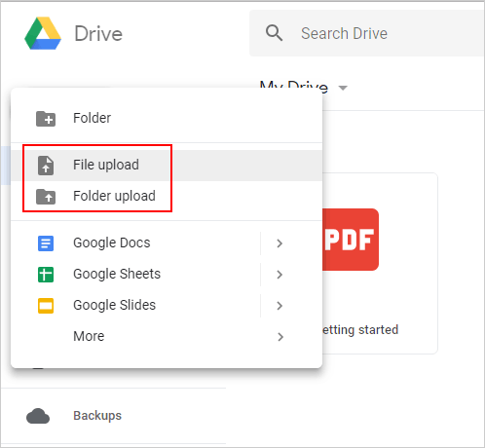Click the Backups cloud icon
Image resolution: width=485 pixels, height=448 pixels.
pos(38,416)
